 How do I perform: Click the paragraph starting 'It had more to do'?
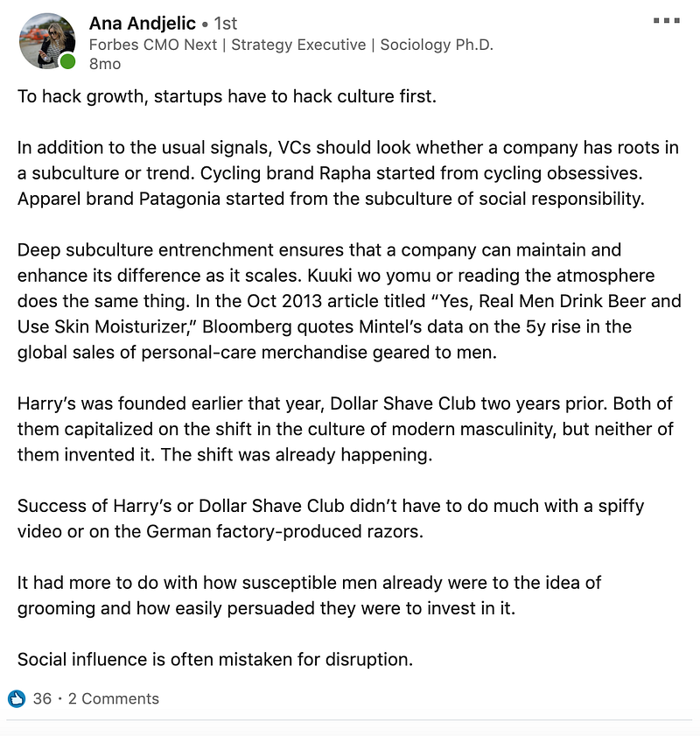pos(309,596)
